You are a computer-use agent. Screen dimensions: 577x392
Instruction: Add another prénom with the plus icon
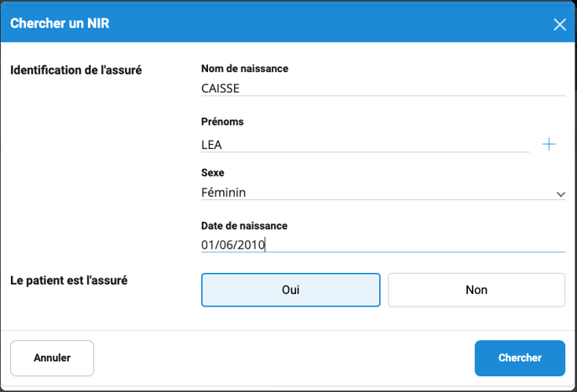tap(548, 144)
